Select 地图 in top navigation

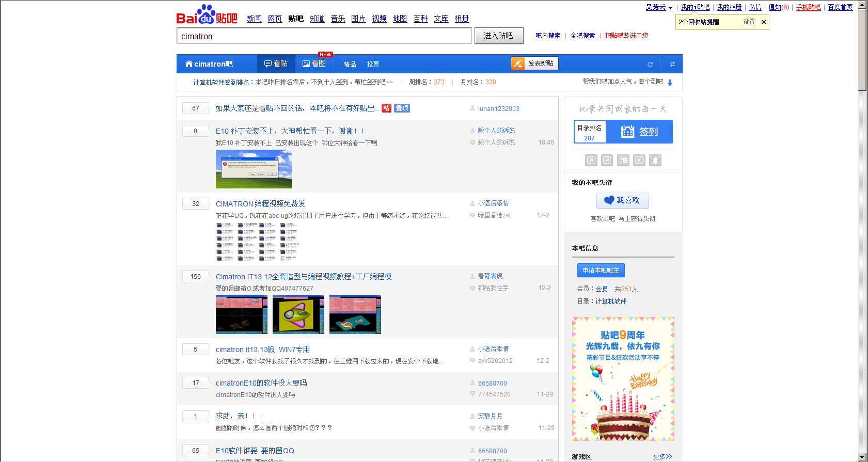pyautogui.click(x=400, y=19)
